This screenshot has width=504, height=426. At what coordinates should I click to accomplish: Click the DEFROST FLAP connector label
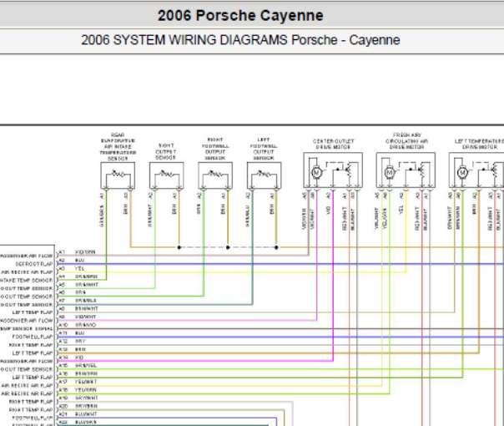(34, 264)
